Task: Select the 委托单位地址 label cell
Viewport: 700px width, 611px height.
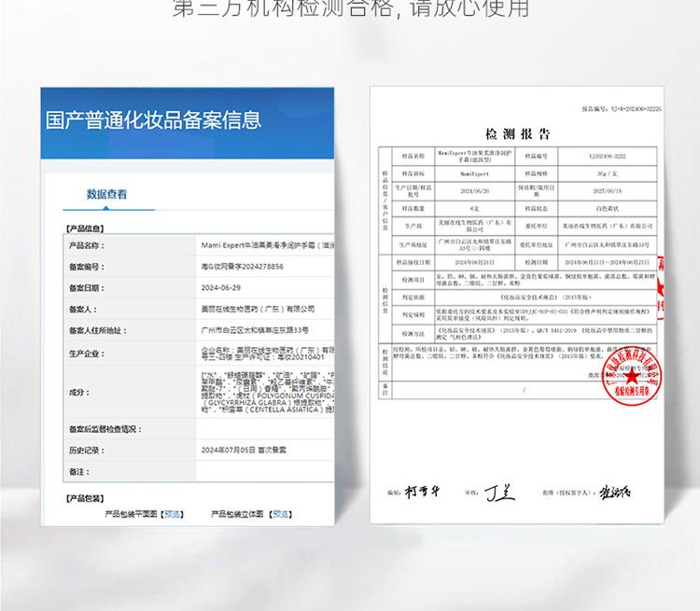Action: tap(536, 244)
